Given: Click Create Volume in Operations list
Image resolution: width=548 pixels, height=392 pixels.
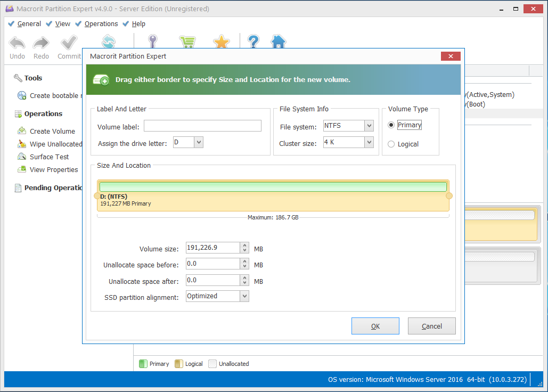Looking at the screenshot, I should tap(52, 131).
